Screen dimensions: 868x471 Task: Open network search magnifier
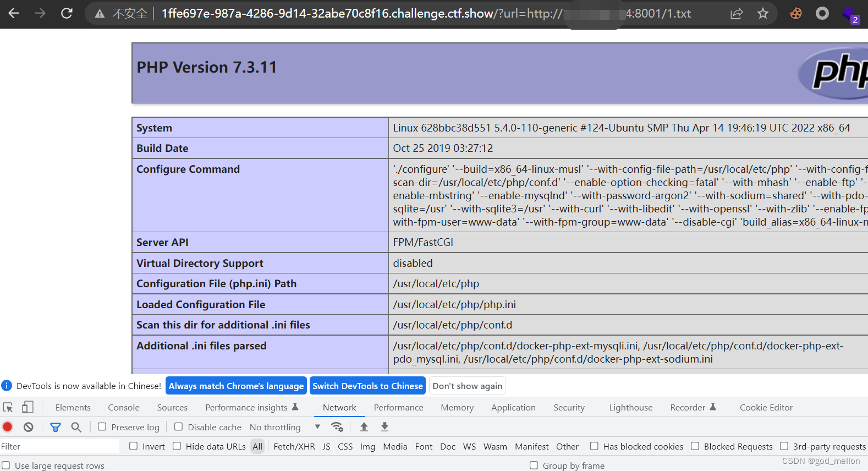click(x=76, y=427)
